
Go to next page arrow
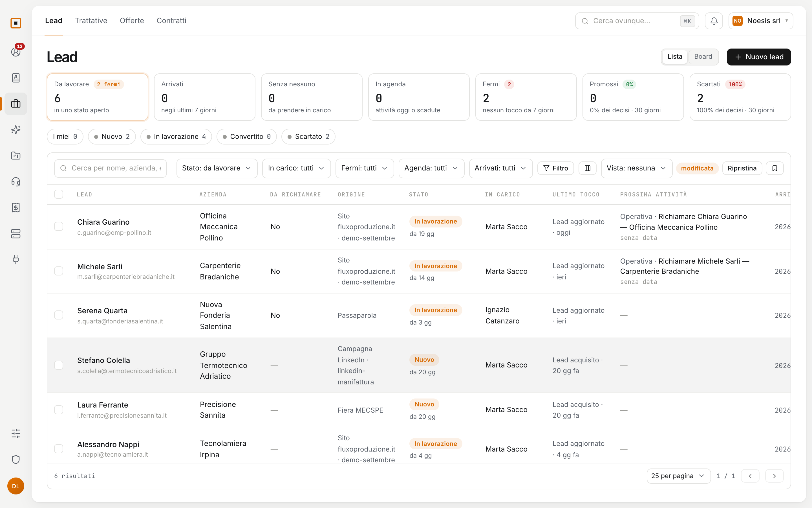point(775,476)
